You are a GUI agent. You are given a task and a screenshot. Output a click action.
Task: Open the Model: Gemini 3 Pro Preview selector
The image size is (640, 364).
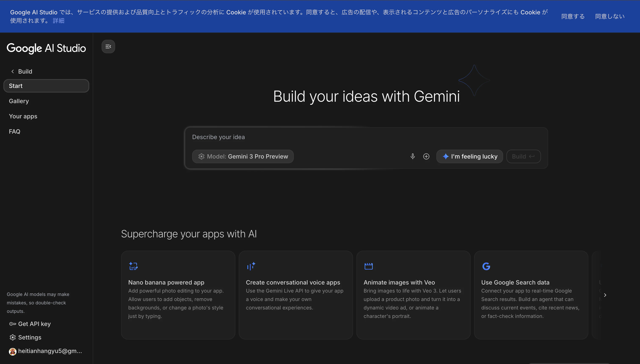(243, 156)
